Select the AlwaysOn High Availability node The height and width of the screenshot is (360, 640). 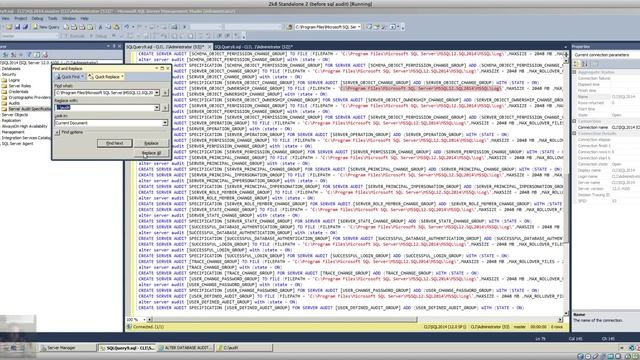tap(24, 126)
